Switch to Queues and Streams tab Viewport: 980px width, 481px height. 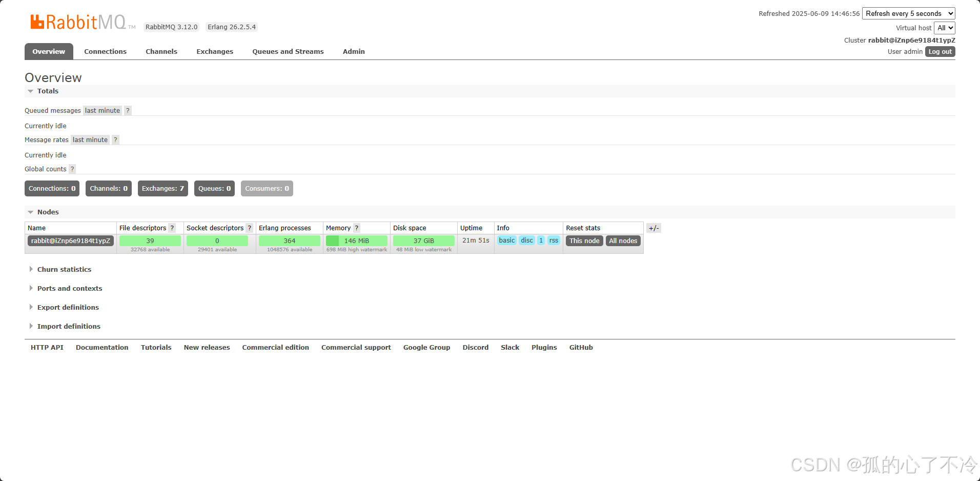click(288, 51)
